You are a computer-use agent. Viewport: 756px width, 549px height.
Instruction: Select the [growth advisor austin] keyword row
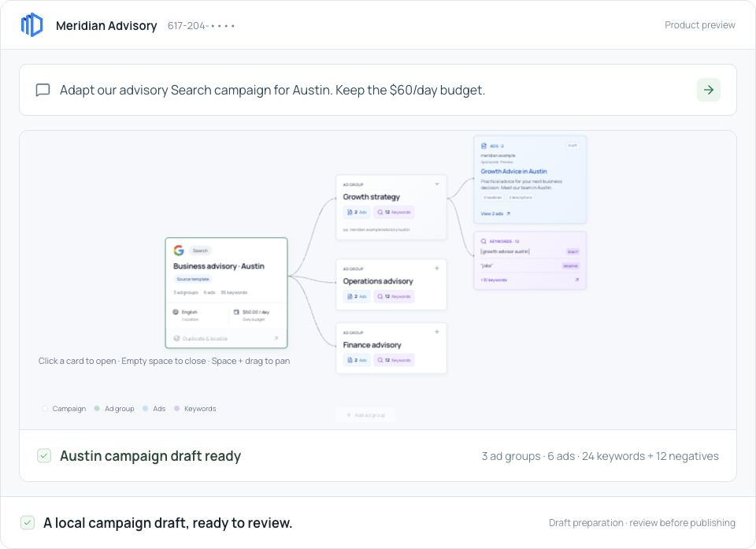tap(530, 251)
